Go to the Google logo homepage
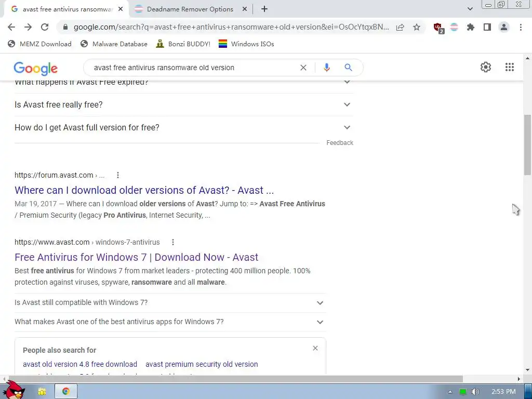Viewport: 532px width, 399px height. 36,68
